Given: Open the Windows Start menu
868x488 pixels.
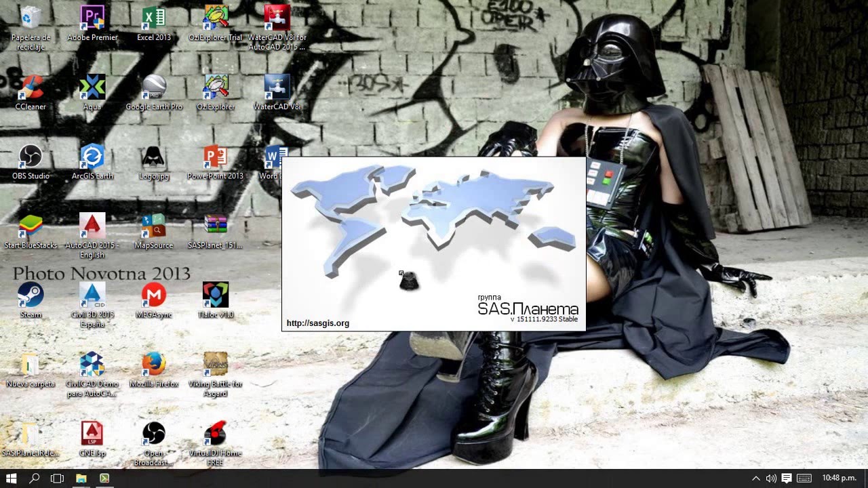Looking at the screenshot, I should tap(12, 479).
